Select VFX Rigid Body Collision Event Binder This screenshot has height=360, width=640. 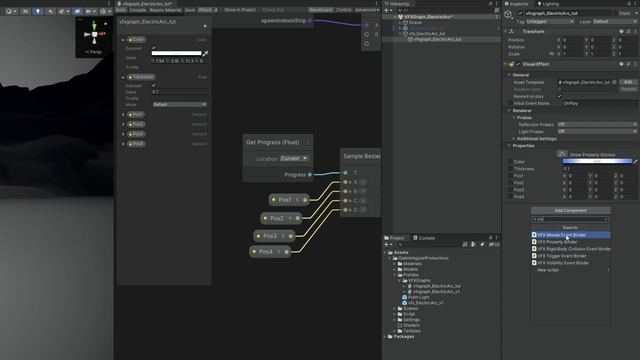coord(571,249)
